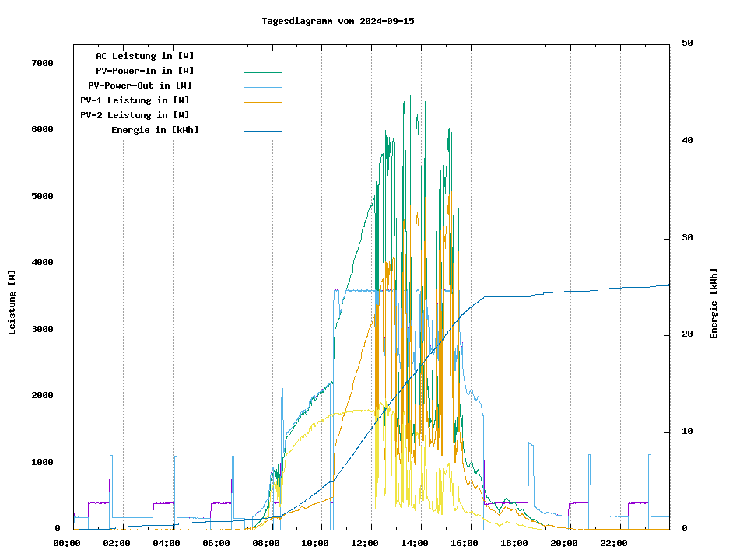Click the light blue PV-Power-Out legend line

coord(262,86)
